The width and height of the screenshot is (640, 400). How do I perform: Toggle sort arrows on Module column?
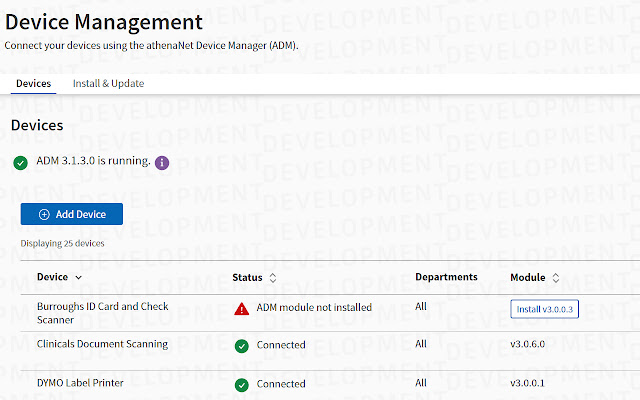point(556,278)
